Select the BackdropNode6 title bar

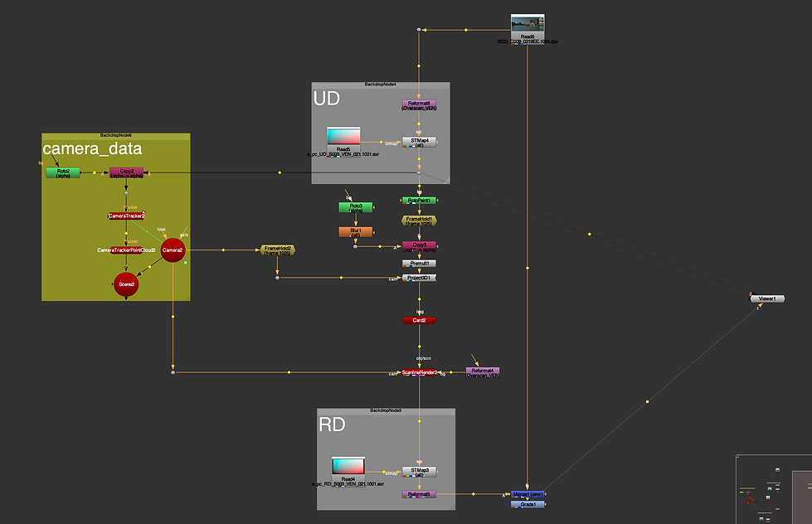116,136
